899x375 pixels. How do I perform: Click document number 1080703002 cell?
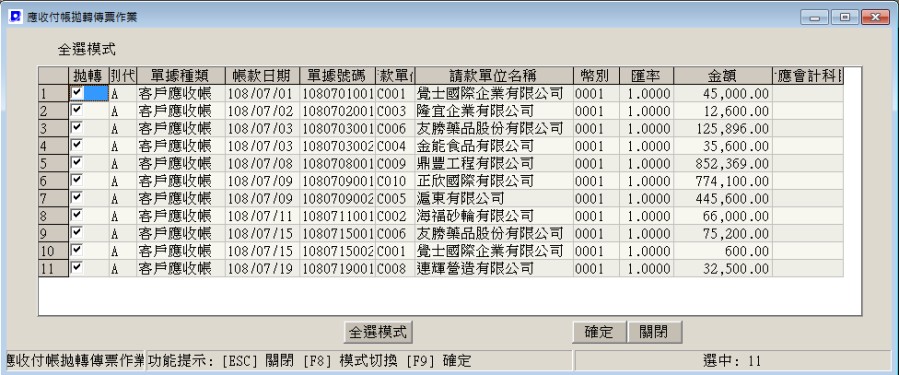[337, 146]
